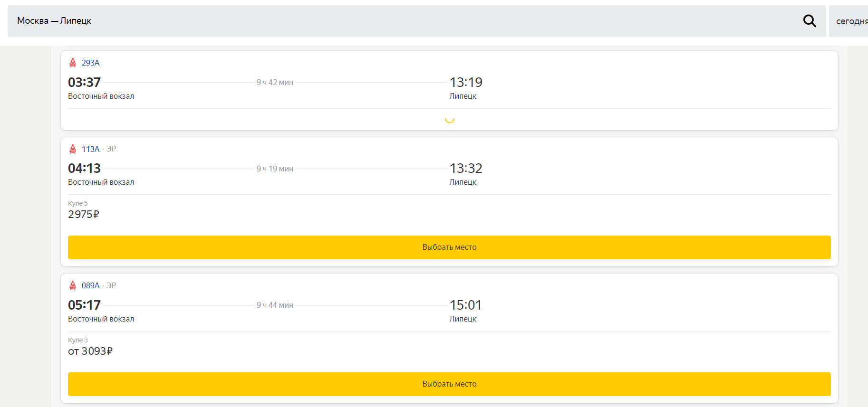
Task: Open the сегодня date selector
Action: click(851, 21)
